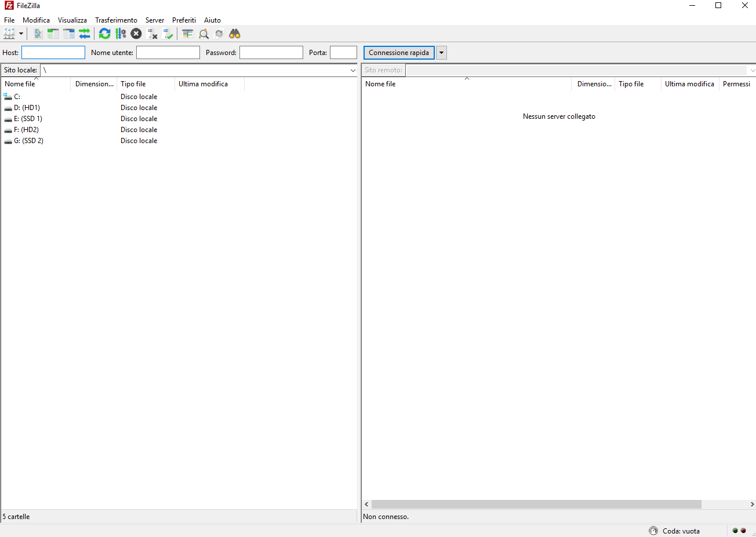Viewport: 756px width, 537px height.
Task: Open directory listing filters icon
Action: coord(188,34)
